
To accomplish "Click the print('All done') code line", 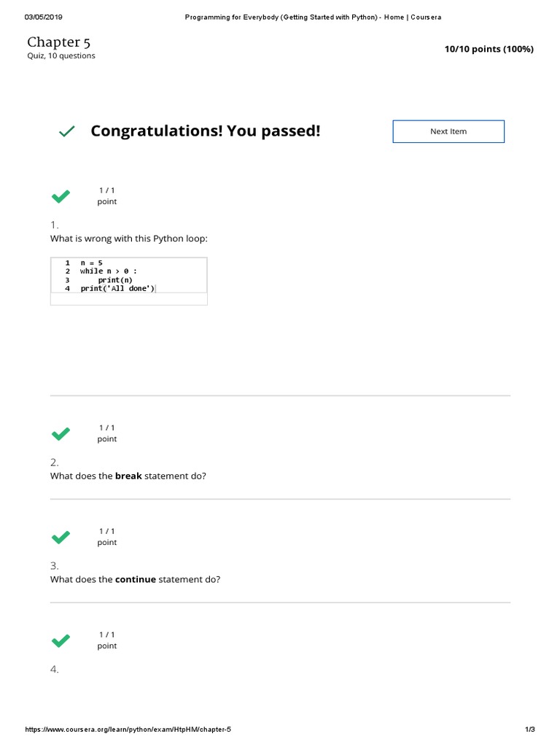I will (x=117, y=288).
